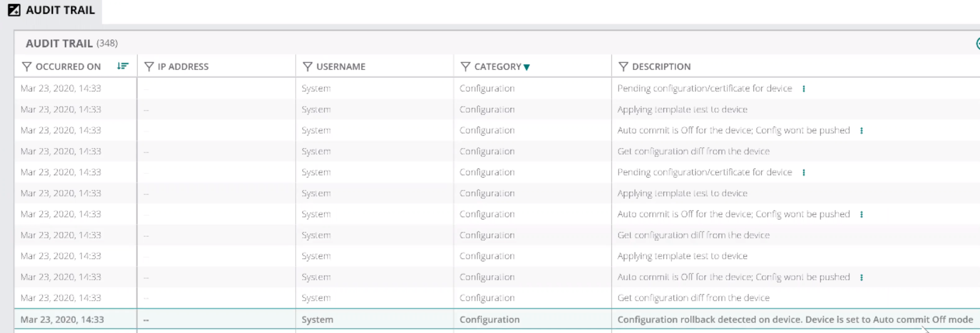Click the Applying template test to device description

coord(682,109)
